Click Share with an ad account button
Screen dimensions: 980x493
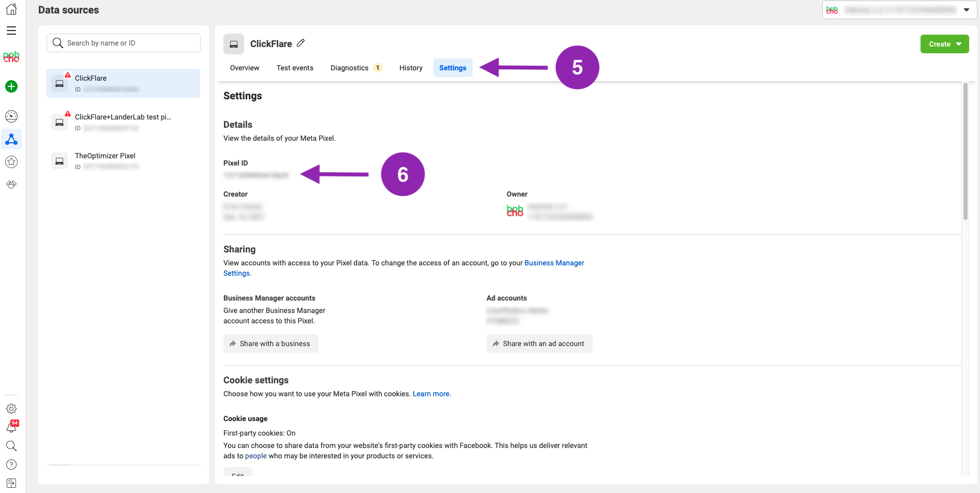coord(539,343)
